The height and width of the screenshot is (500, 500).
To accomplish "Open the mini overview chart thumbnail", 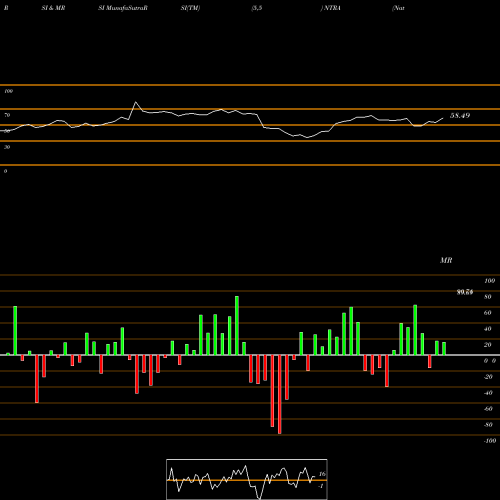I will tap(247, 479).
